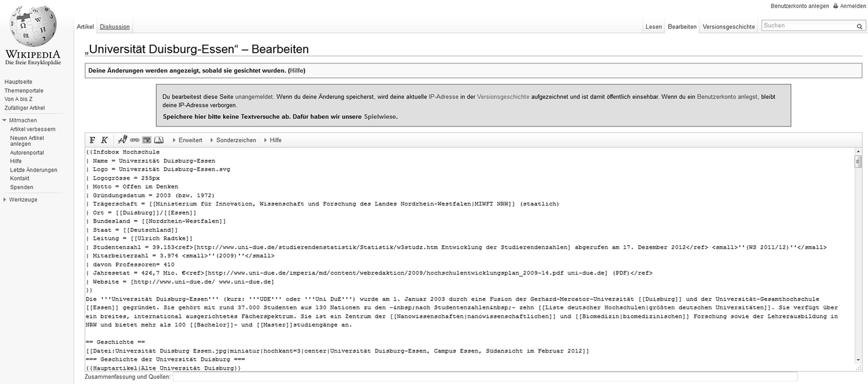This screenshot has width=868, height=384.
Task: Open the Spielwiese link
Action: (380, 116)
